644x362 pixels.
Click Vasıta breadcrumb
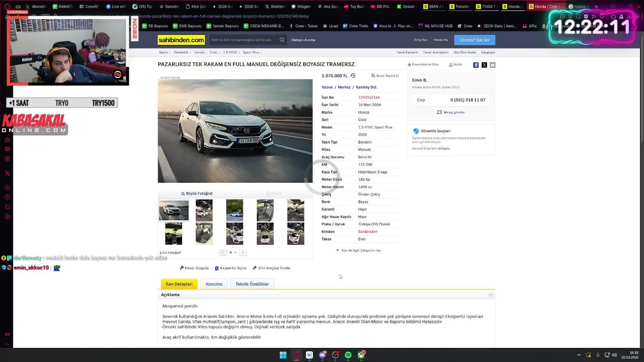[x=164, y=52]
